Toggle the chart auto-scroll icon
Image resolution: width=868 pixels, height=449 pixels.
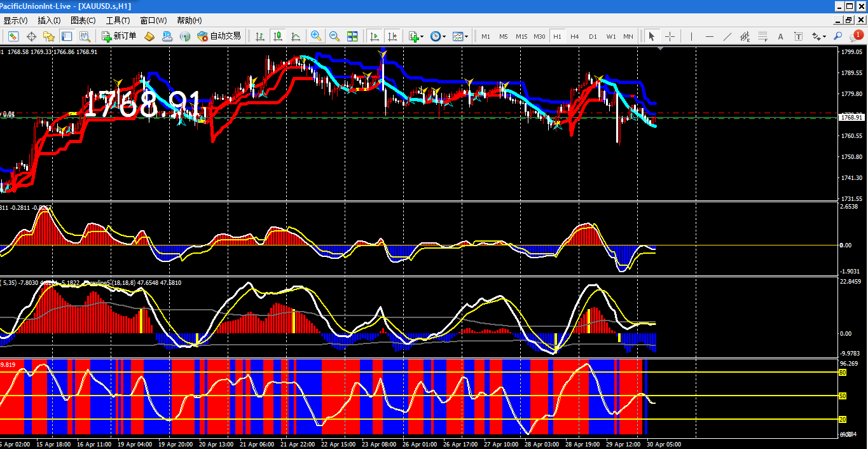pyautogui.click(x=375, y=36)
